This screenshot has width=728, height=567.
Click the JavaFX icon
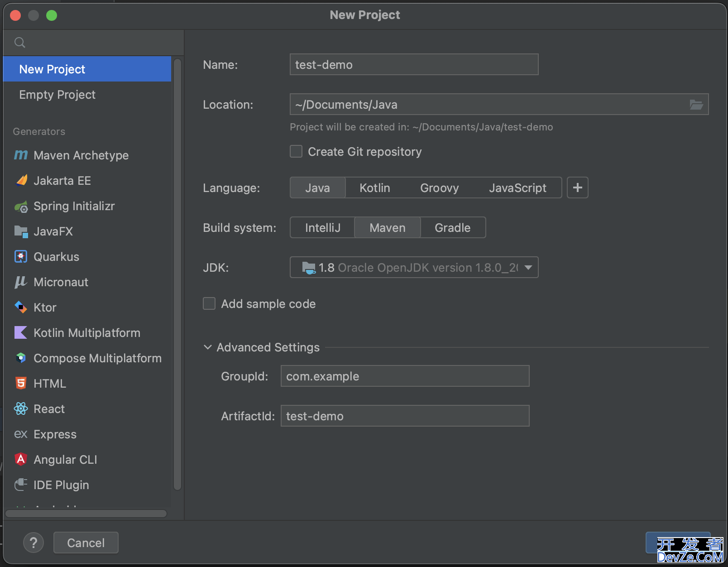tap(21, 231)
